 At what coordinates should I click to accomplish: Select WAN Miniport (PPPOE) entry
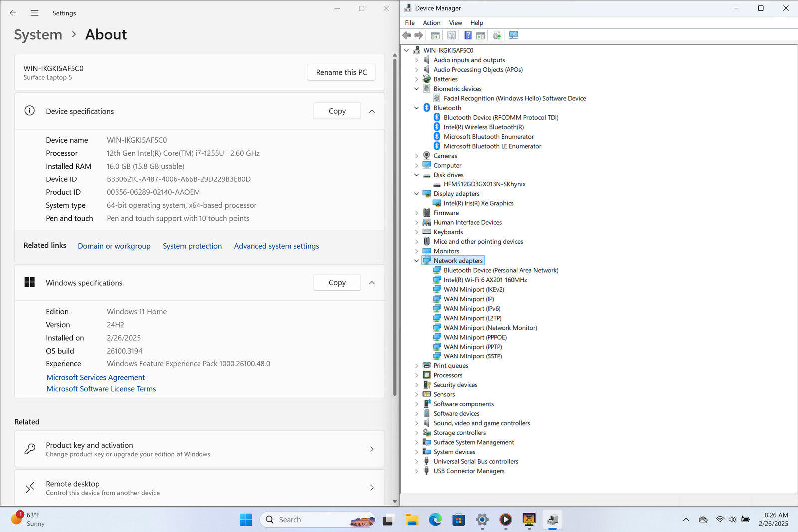(475, 338)
